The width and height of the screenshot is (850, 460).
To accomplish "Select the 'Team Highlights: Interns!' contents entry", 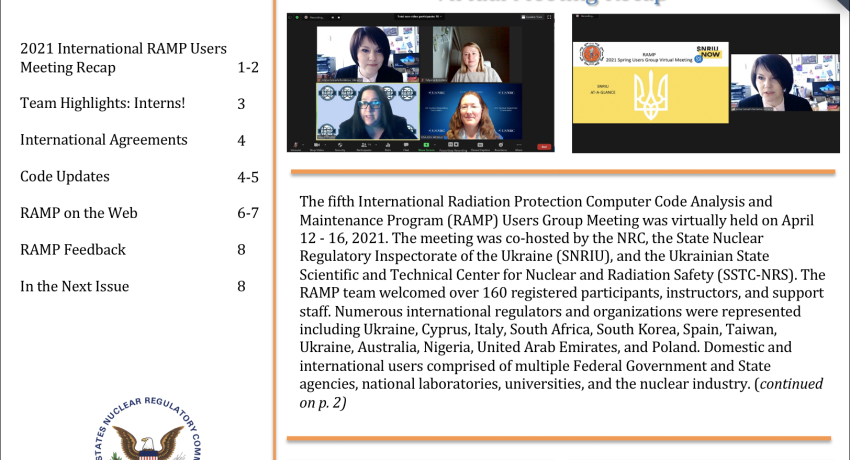I will click(x=102, y=103).
